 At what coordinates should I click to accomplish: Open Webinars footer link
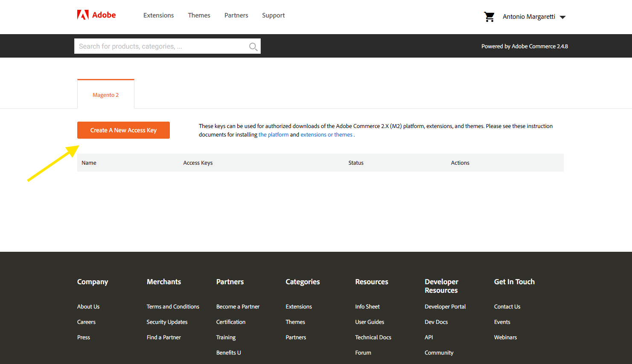coord(505,337)
